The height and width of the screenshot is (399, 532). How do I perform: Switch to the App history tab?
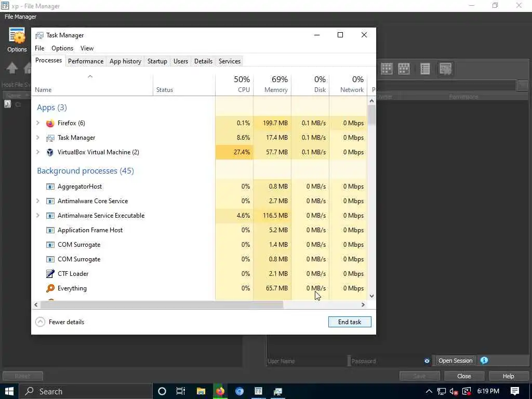coord(125,61)
